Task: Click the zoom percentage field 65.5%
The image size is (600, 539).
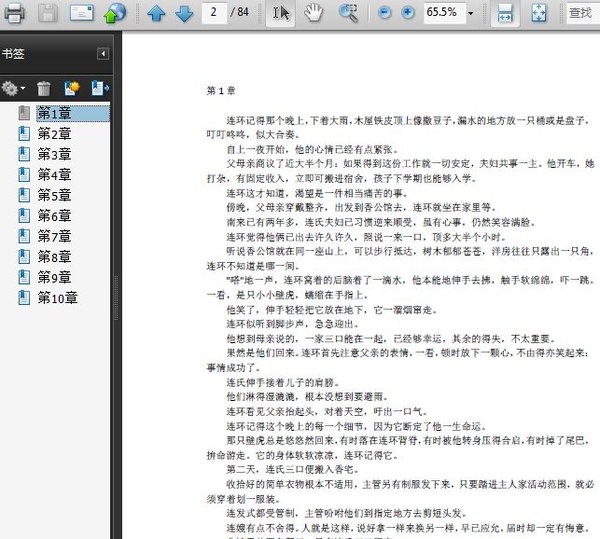Action: [x=444, y=13]
